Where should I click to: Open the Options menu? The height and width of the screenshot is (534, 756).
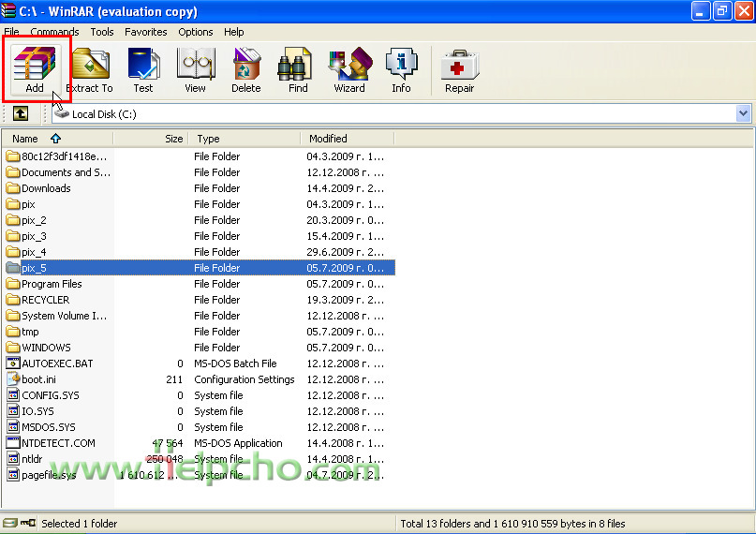(x=195, y=32)
